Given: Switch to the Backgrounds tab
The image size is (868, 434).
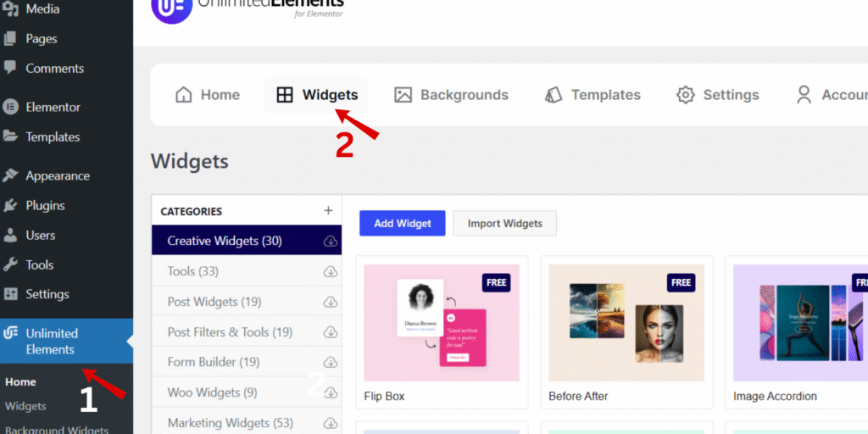Looking at the screenshot, I should (x=451, y=95).
